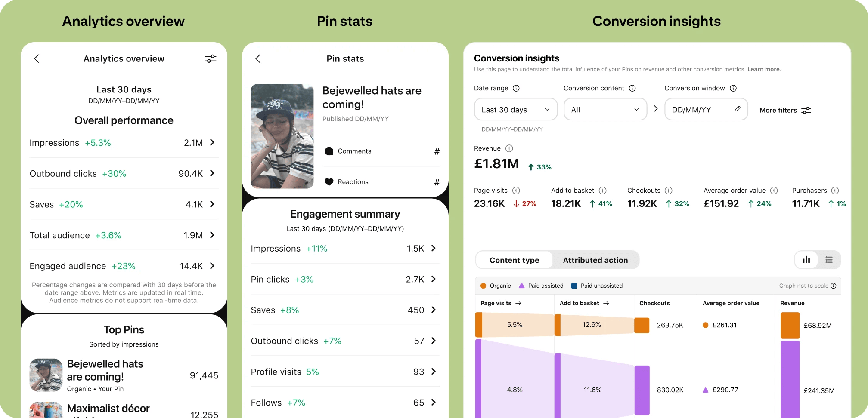Click the Learn more link
Screen dimensions: 868x418
(x=764, y=69)
